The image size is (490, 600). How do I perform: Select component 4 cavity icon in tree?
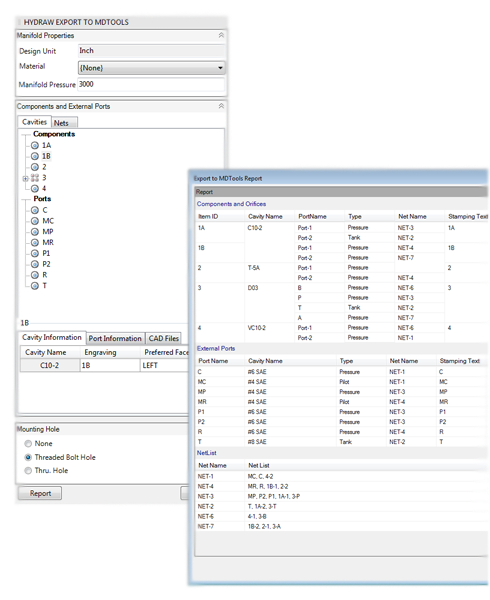pos(35,188)
